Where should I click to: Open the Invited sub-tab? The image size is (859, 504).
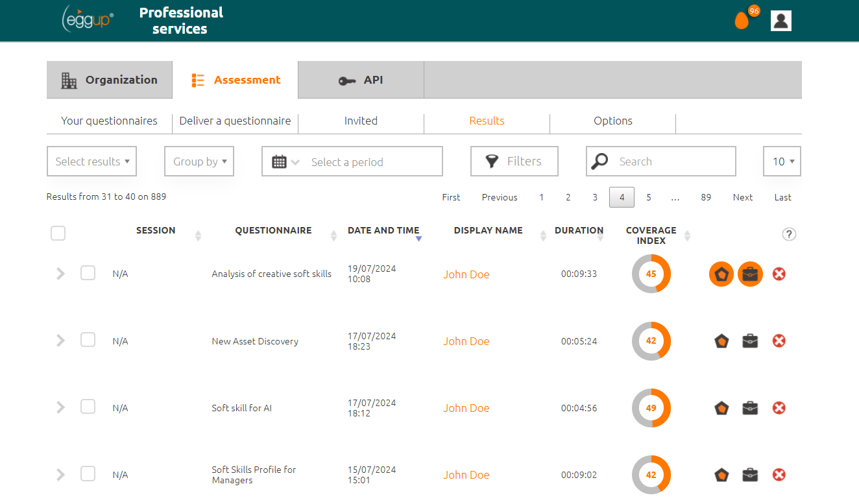tap(361, 121)
